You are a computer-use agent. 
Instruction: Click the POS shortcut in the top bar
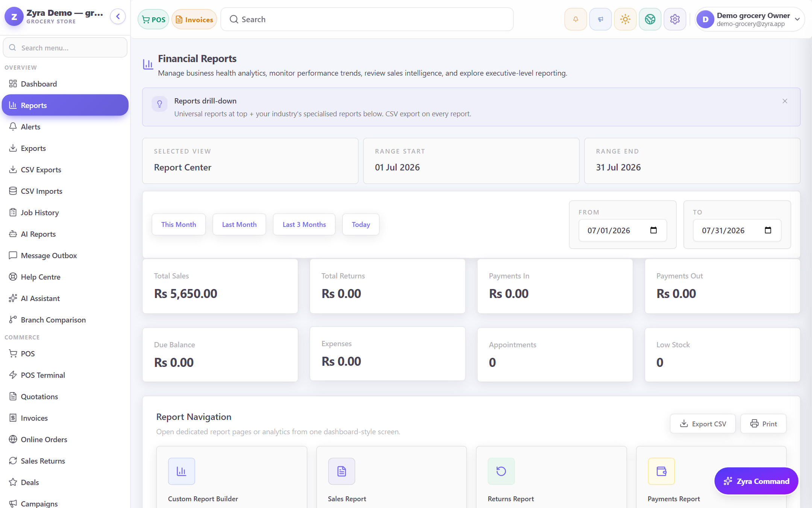point(153,19)
